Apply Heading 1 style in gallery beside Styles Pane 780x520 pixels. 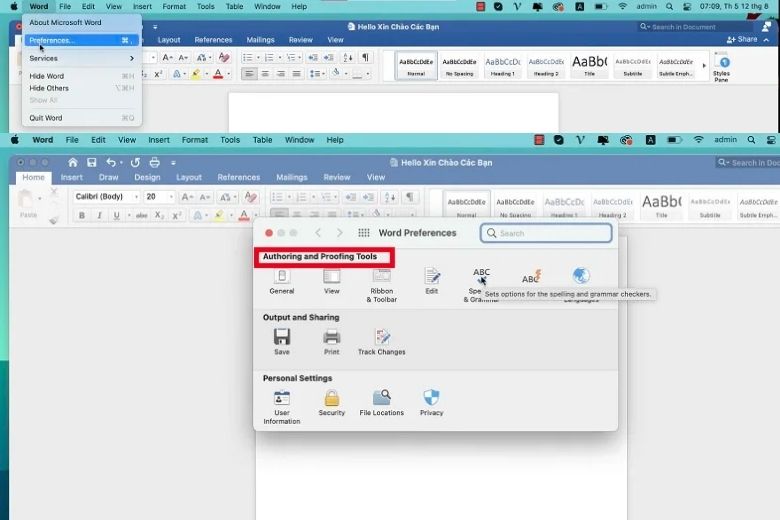point(502,66)
